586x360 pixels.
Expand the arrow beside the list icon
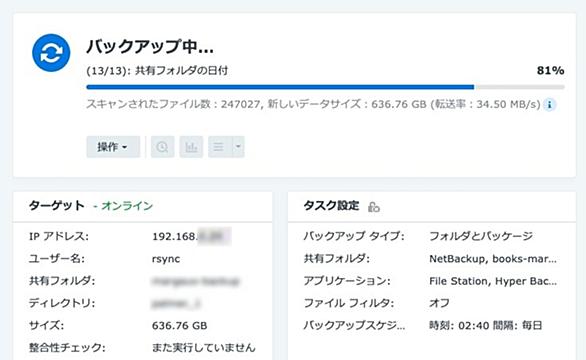pos(238,147)
